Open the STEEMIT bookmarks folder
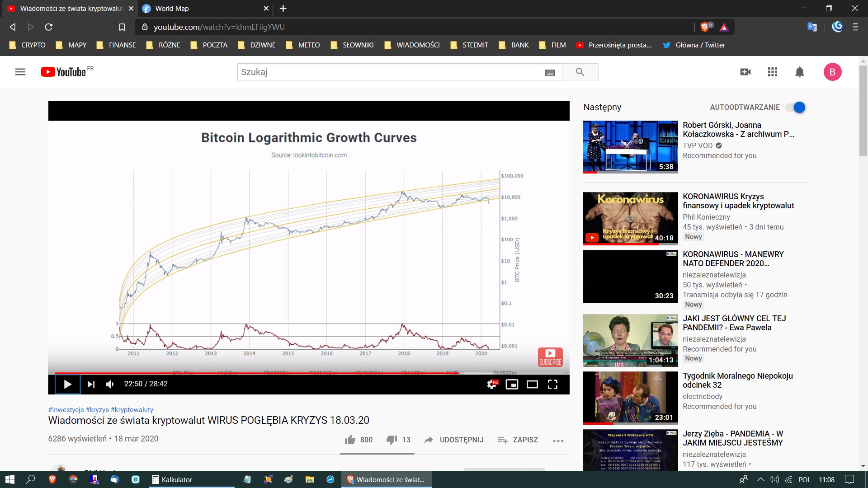Viewport: 868px width, 488px height. click(470, 45)
